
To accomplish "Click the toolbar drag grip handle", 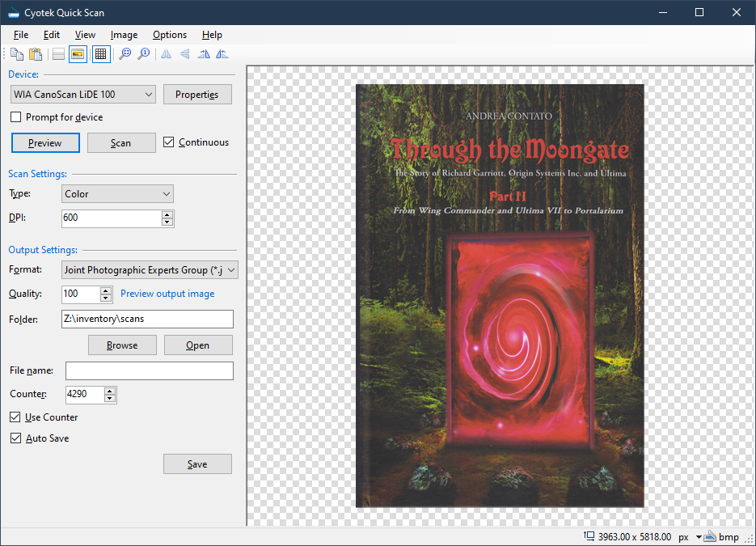I will (x=4, y=54).
